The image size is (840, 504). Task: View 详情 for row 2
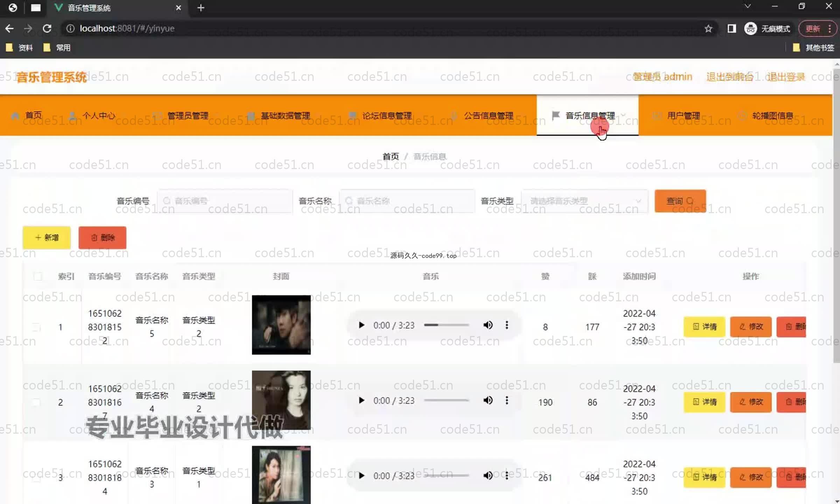[705, 402]
